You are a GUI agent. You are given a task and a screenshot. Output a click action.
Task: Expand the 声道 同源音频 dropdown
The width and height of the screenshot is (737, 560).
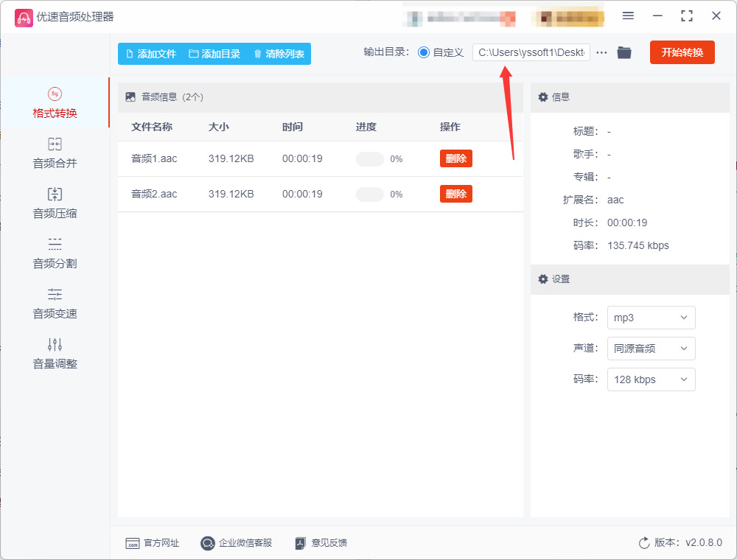651,349
